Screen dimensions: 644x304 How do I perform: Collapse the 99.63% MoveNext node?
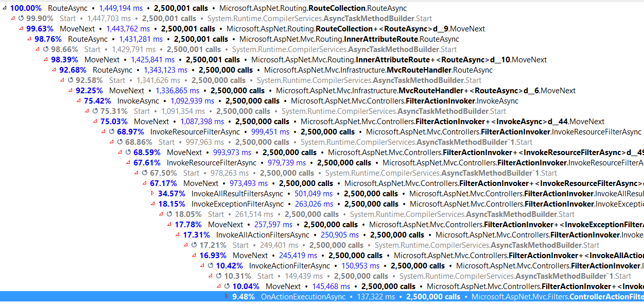click(21, 29)
